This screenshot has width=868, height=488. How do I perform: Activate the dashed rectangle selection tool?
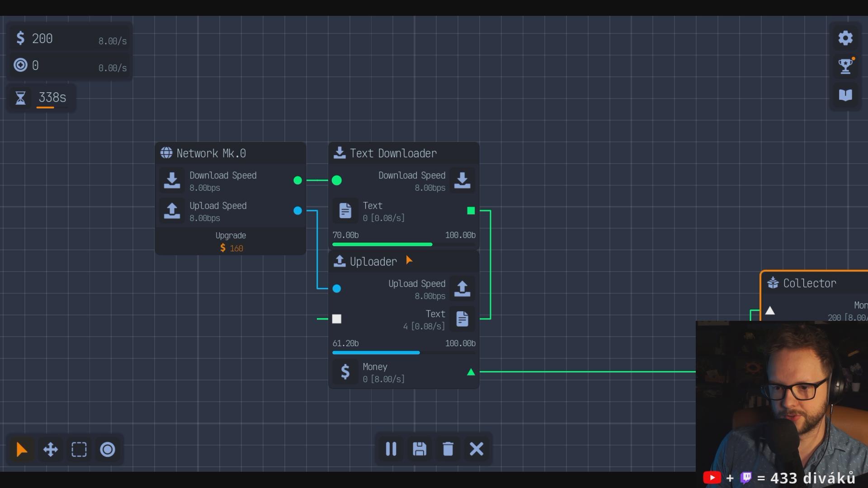pos(79,450)
